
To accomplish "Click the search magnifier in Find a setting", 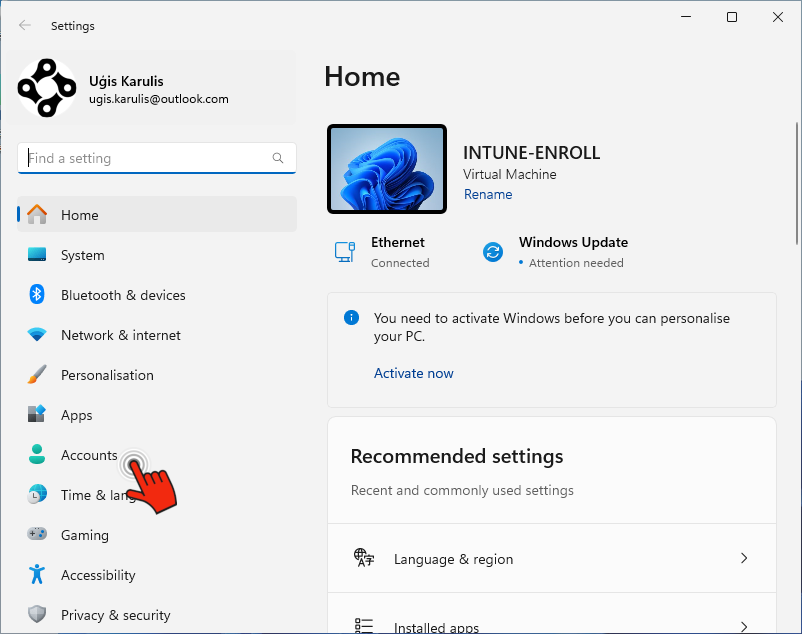I will click(277, 158).
